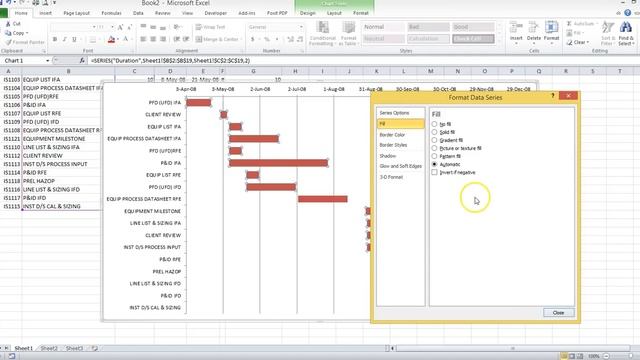Open the Formulas ribbon tab
This screenshot has width=640, height=360.
pos(111,13)
